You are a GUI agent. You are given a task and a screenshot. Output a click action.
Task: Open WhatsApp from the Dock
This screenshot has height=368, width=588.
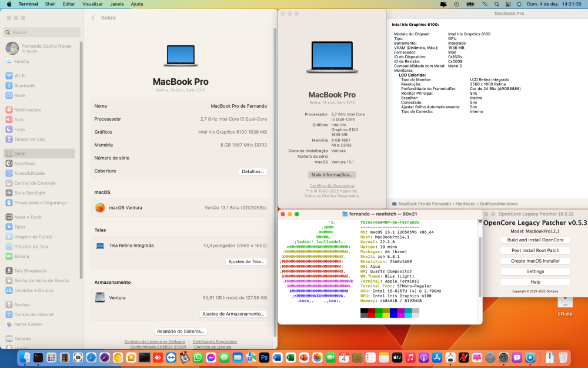click(x=198, y=357)
